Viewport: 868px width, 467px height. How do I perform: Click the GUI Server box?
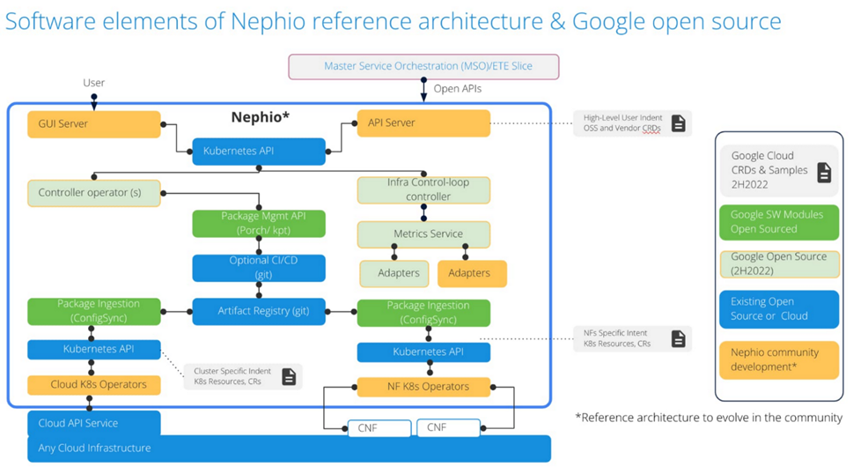pyautogui.click(x=94, y=124)
